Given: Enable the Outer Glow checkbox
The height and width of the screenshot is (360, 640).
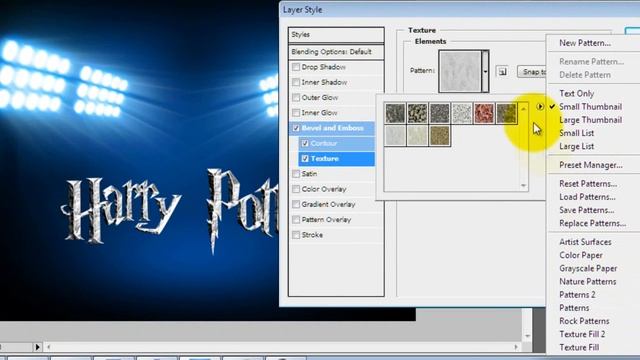Looking at the screenshot, I should pyautogui.click(x=296, y=98).
